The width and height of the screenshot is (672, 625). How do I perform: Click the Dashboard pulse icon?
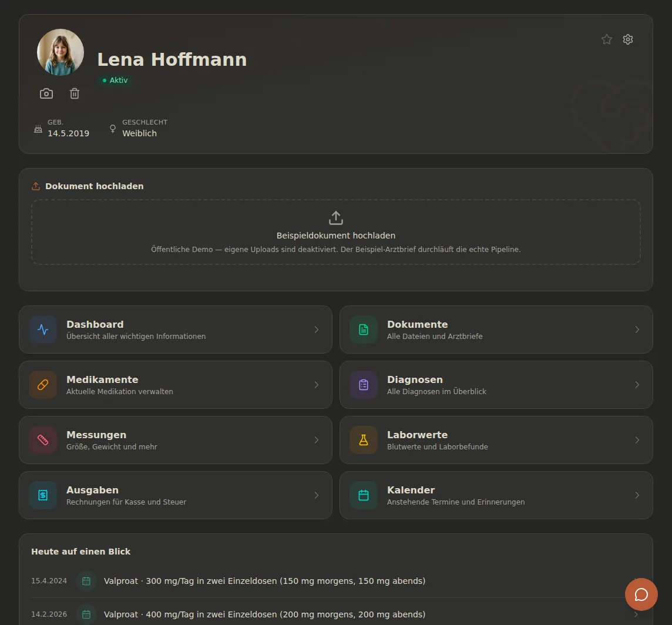coord(43,330)
